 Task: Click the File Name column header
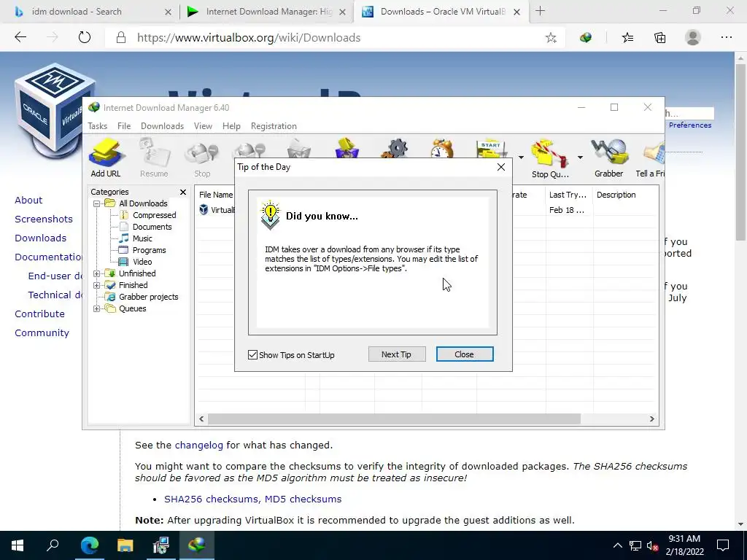[215, 195]
